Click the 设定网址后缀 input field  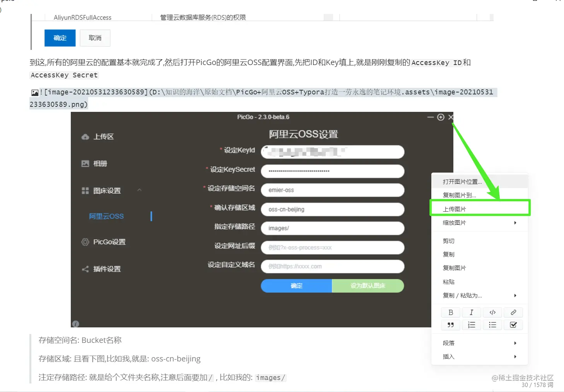(333, 248)
